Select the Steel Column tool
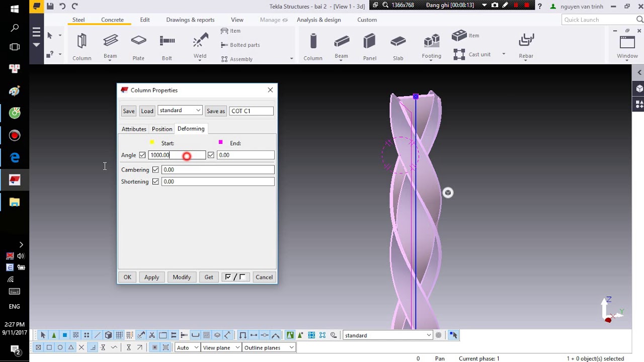644x362 pixels. [x=82, y=47]
